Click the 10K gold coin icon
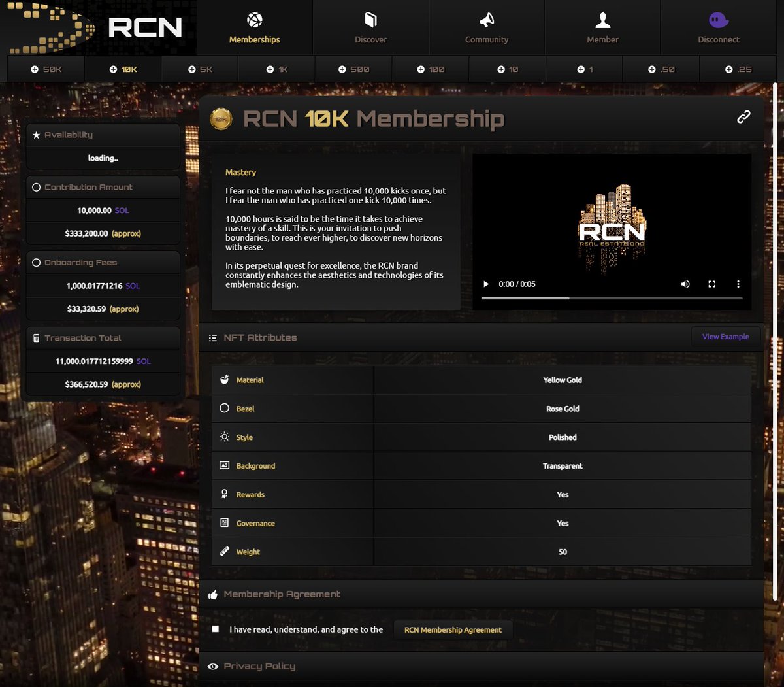Viewport: 784px width, 687px height. [221, 119]
